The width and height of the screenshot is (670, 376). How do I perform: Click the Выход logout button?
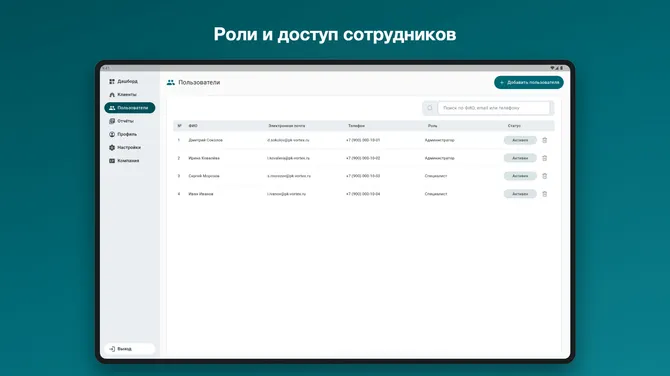coord(129,349)
